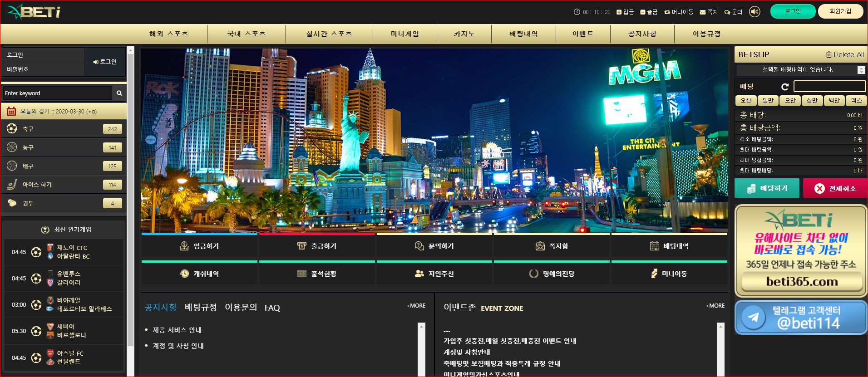Open 배팅내역 menu item

[523, 34]
